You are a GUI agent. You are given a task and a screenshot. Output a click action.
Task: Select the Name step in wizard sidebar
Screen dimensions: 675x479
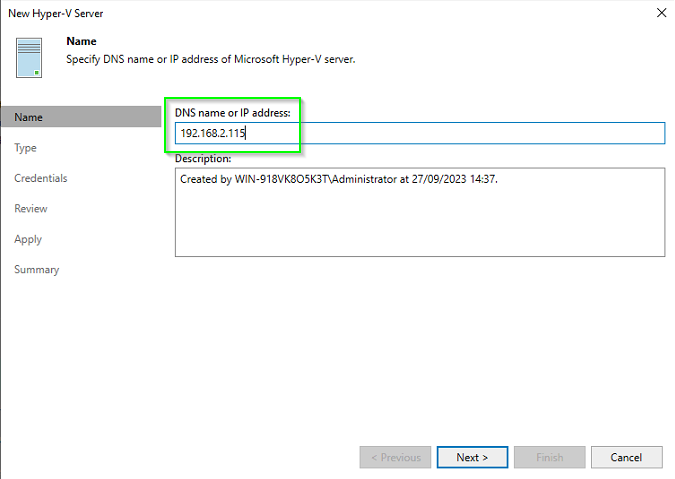click(x=81, y=117)
